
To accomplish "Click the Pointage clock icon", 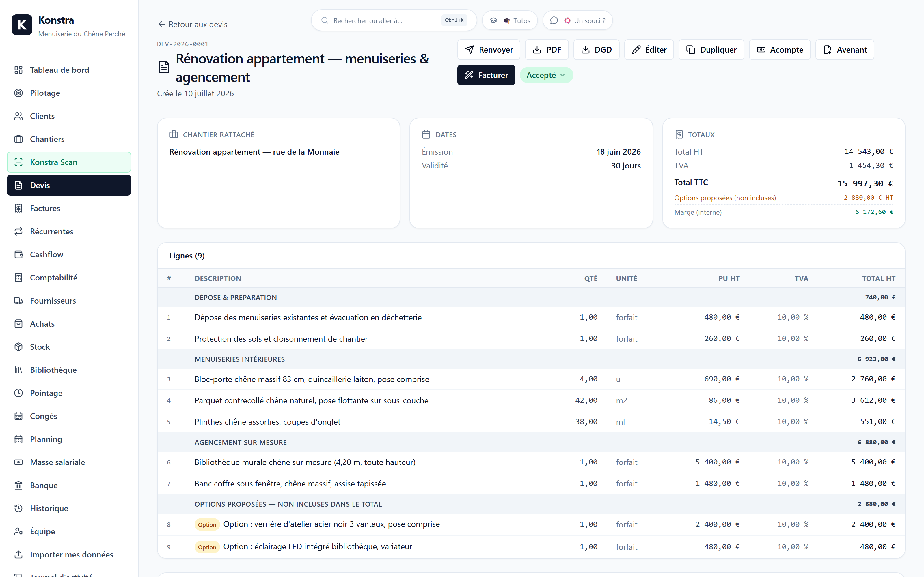I will [18, 393].
